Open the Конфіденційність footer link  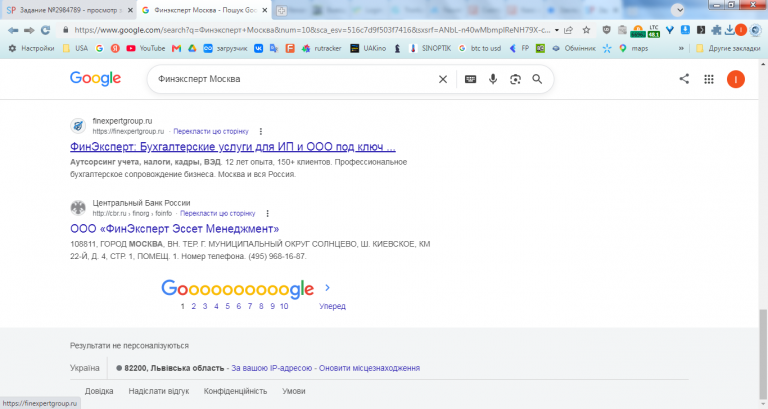(235, 391)
